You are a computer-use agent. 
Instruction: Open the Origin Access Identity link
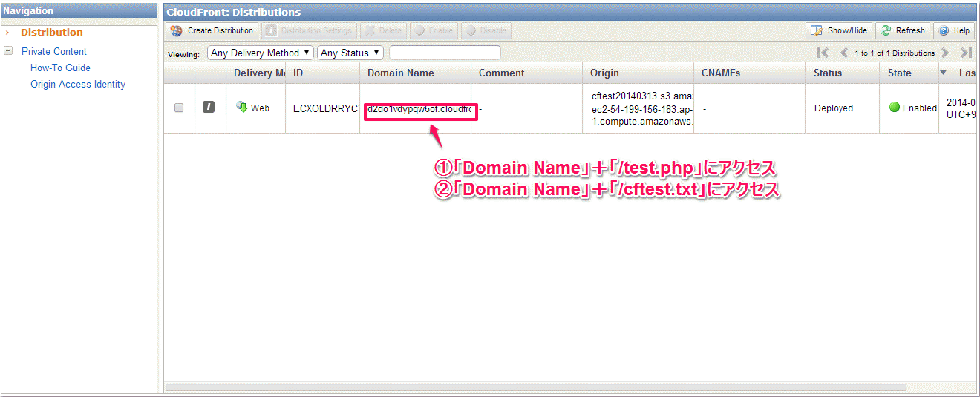tap(78, 84)
